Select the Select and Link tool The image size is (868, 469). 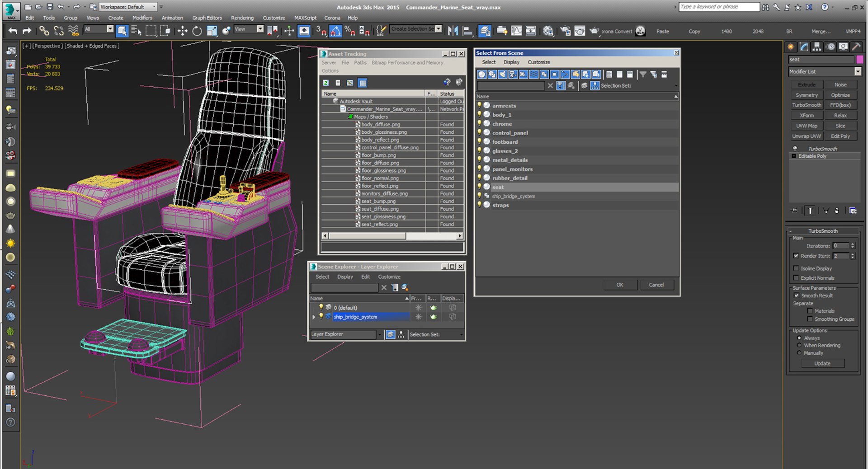click(44, 31)
